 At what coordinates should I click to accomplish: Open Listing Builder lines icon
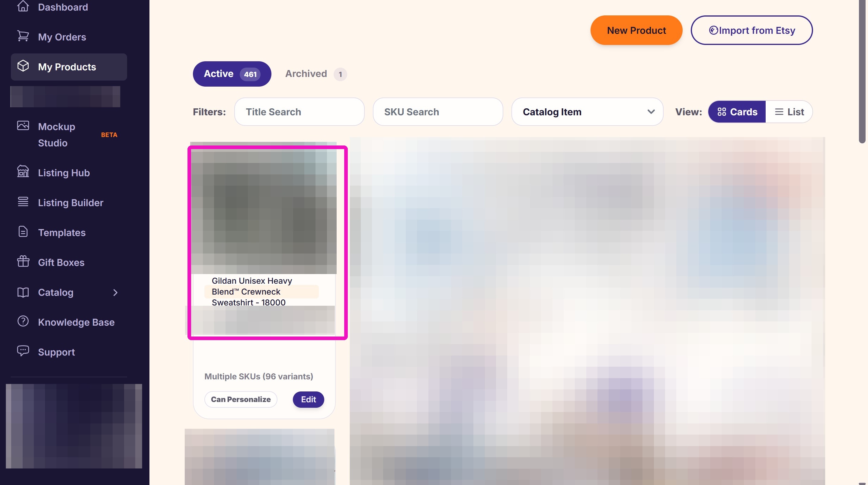coord(23,202)
